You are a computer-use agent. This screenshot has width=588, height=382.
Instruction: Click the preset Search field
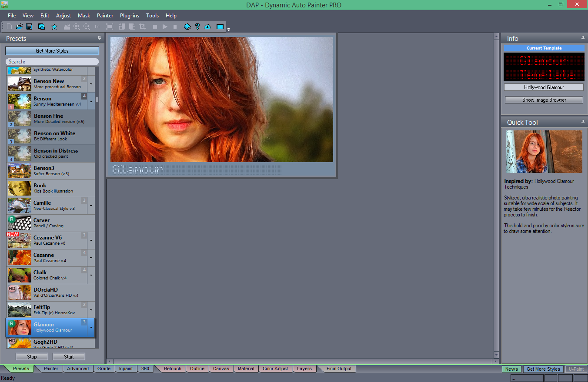(52, 62)
